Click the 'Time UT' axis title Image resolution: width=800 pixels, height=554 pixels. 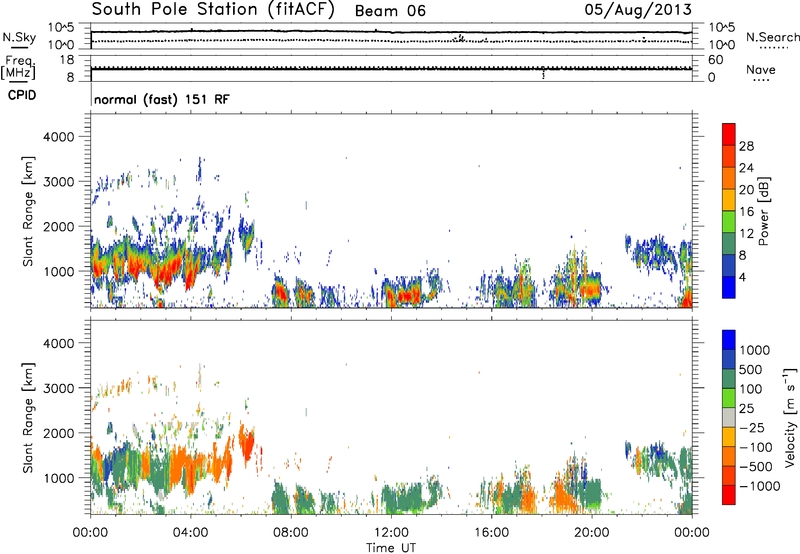(391, 548)
